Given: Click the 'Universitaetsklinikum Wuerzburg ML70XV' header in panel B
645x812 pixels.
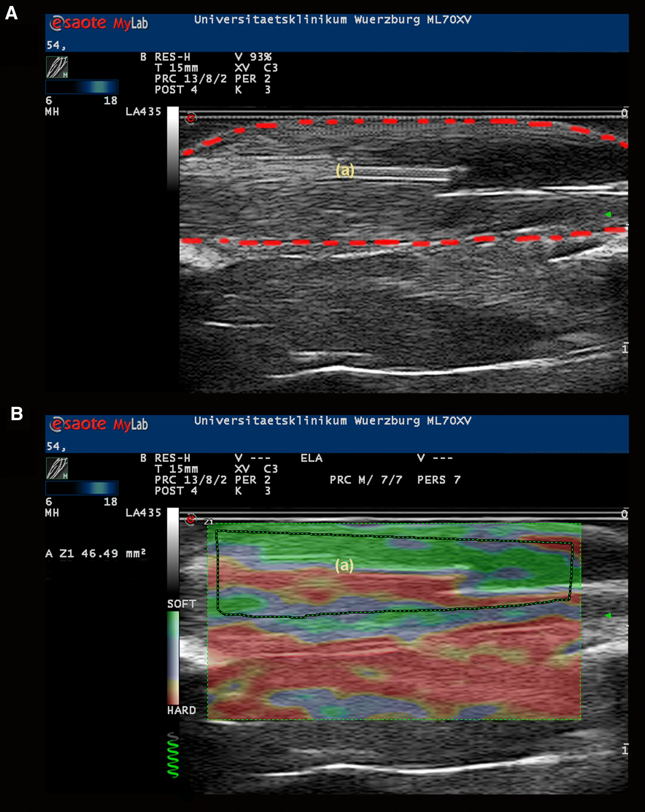Looking at the screenshot, I should point(333,421).
